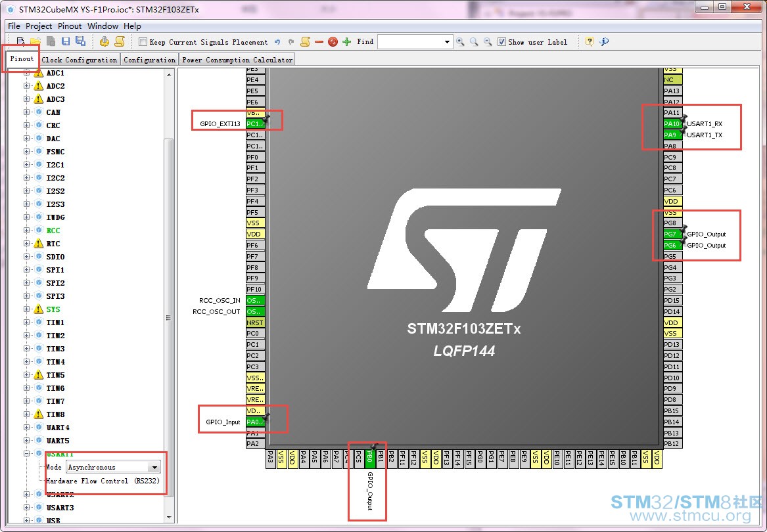Click the PG6 pin on the chip
Screen dimensions: 767x532
click(672, 246)
